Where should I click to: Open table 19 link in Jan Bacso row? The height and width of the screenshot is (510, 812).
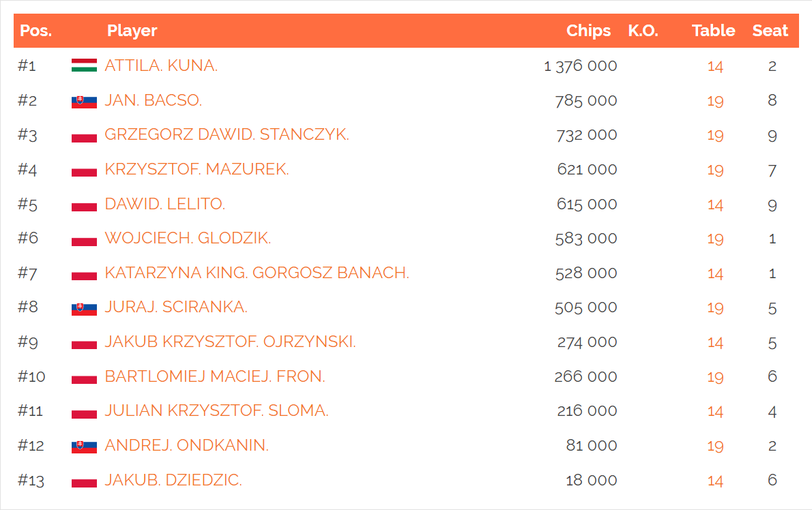[715, 101]
